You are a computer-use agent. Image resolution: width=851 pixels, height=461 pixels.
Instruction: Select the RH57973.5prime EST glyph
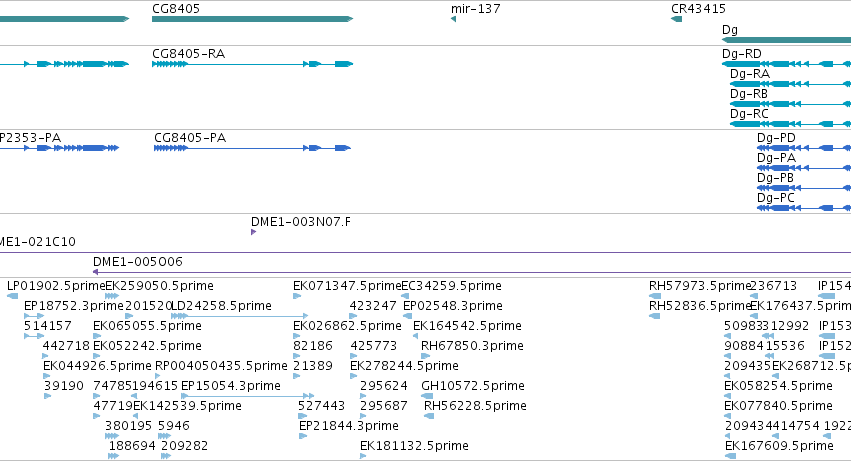coord(655,296)
